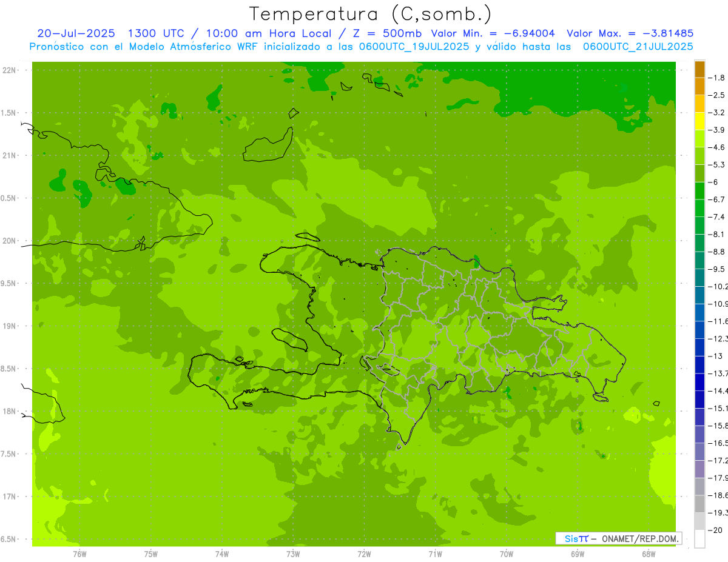Select the bright green swatch between -6 and -6.7

click(x=699, y=191)
